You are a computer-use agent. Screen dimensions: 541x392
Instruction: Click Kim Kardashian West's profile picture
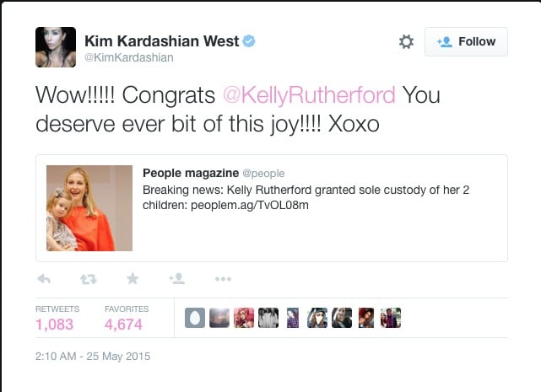56,47
